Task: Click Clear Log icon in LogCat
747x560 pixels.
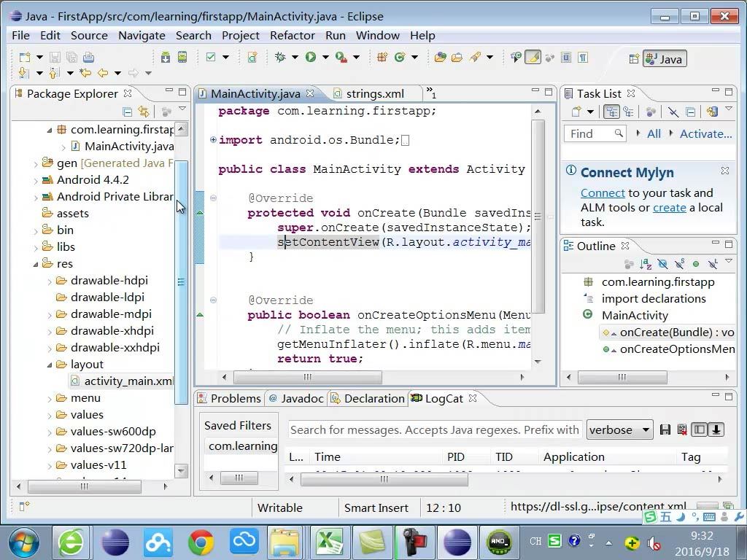Action: 682,430
